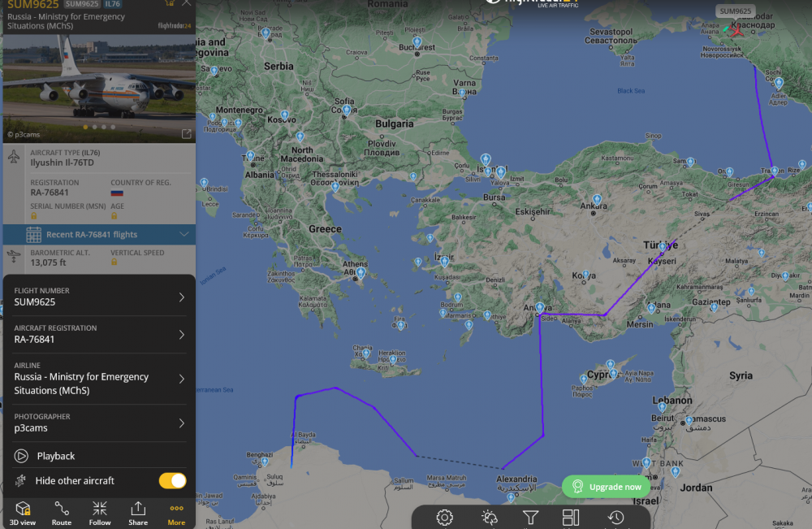Expand the Photographer p3cams entry chevron
This screenshot has height=529, width=812.
(182, 423)
